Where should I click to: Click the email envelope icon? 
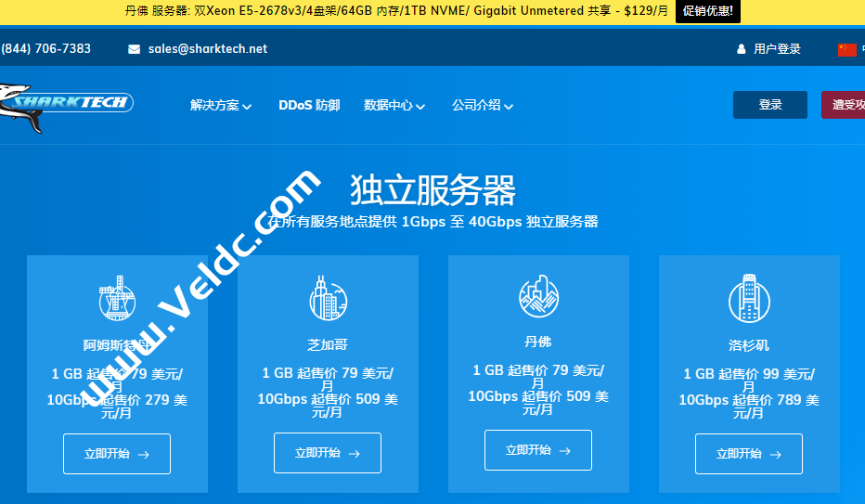tap(134, 49)
